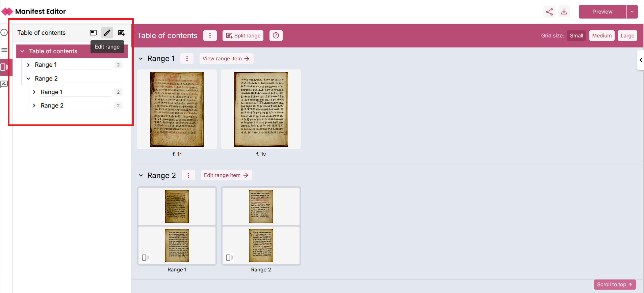Viewport: 644px width, 293px height.
Task: Click the Edit range pencil icon
Action: pyautogui.click(x=107, y=33)
